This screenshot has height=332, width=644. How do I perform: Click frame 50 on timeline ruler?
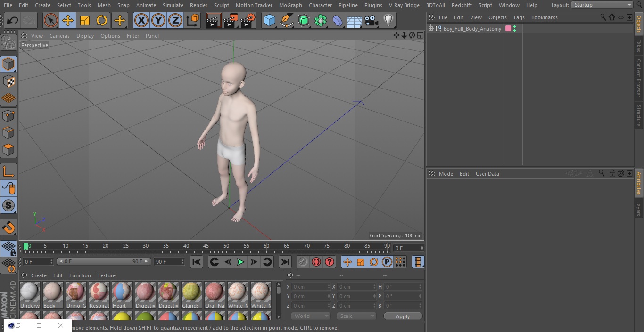pos(226,246)
